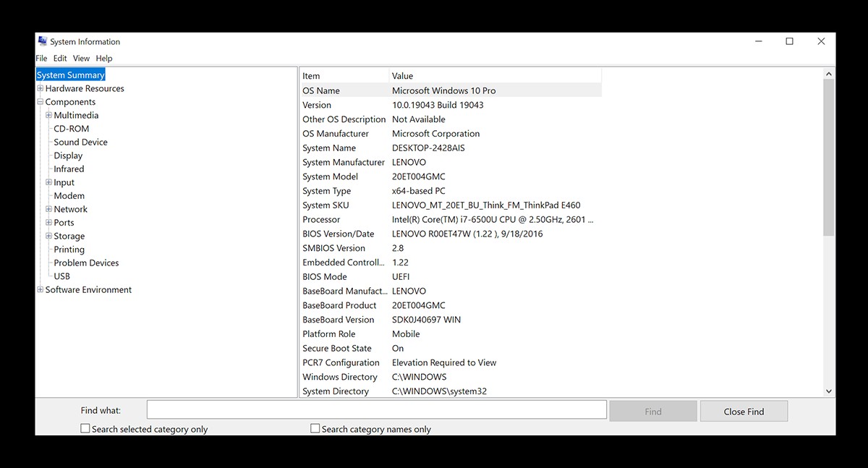Image resolution: width=868 pixels, height=468 pixels.
Task: Collapse the Components node
Action: (x=41, y=102)
